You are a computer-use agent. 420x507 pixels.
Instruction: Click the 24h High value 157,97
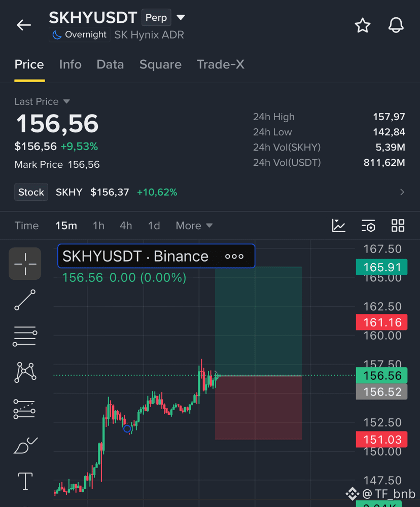click(x=389, y=117)
